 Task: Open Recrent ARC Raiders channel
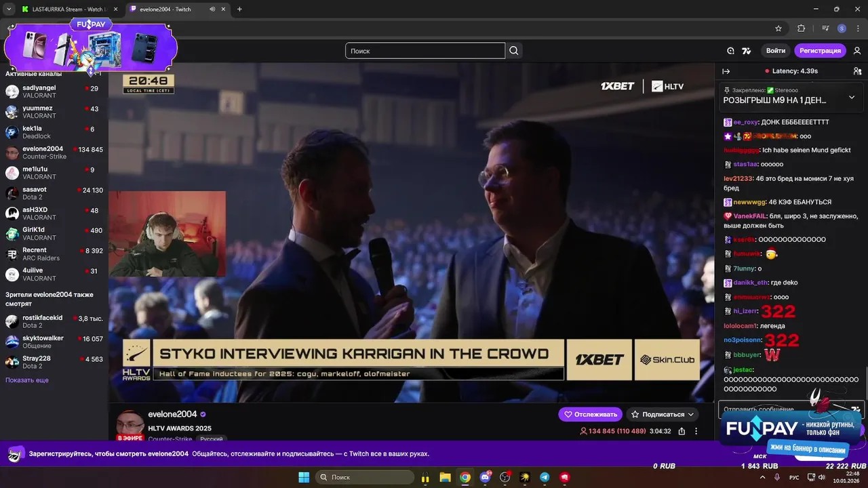point(54,254)
